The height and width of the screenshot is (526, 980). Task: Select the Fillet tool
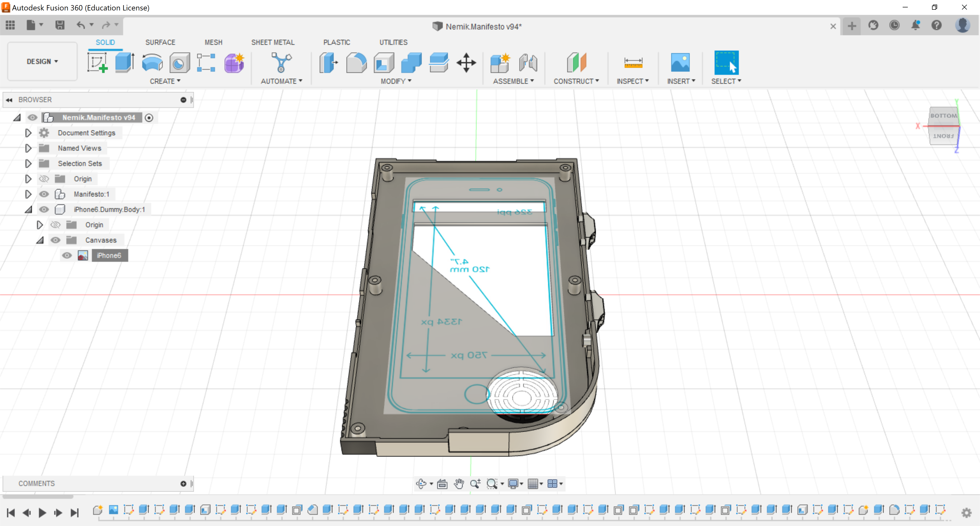coord(356,63)
